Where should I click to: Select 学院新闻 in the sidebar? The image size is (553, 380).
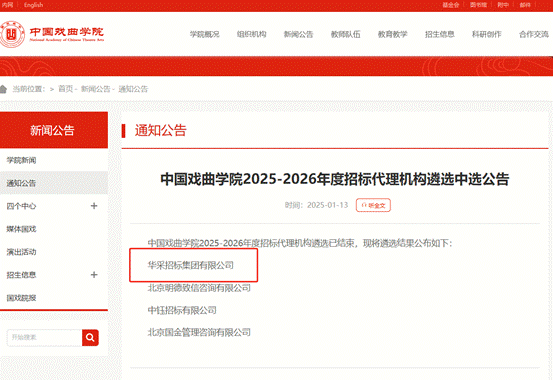(x=22, y=160)
